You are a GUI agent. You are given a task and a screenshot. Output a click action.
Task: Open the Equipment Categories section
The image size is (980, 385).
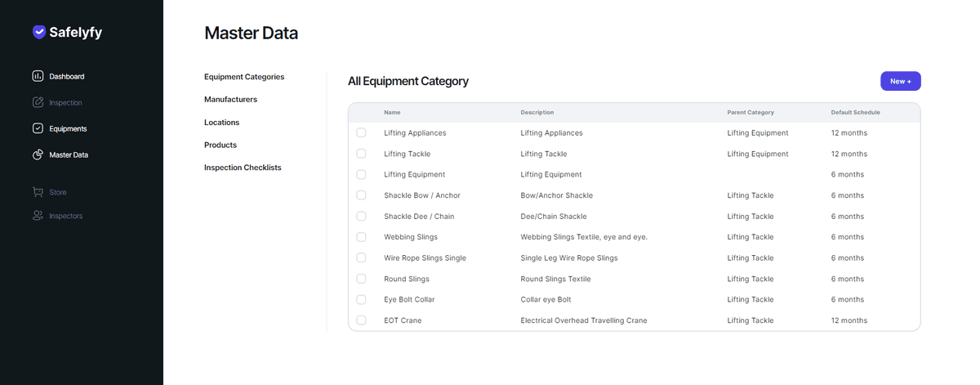[244, 77]
